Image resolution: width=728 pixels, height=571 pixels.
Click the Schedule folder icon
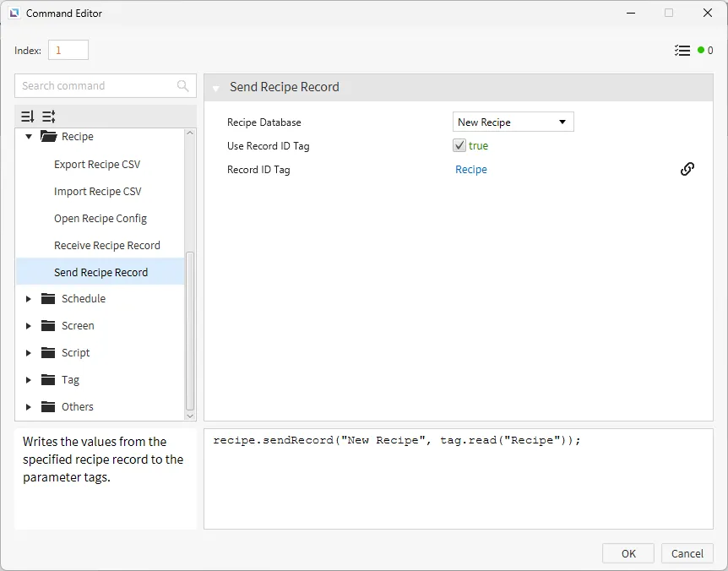click(x=48, y=299)
